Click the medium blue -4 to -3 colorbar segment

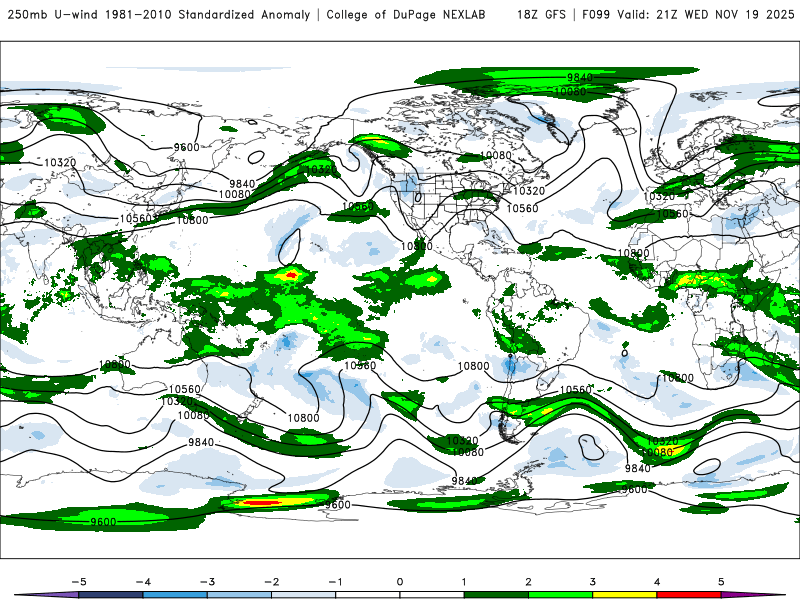(175, 595)
